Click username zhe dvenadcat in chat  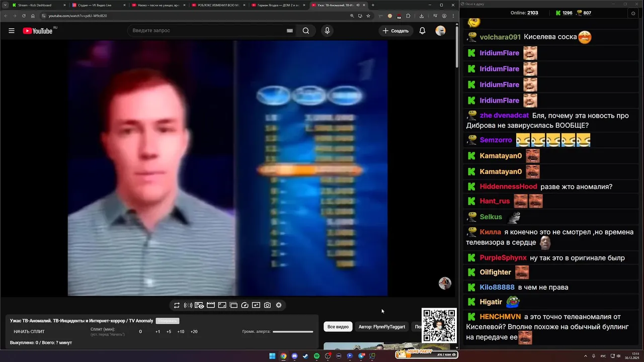pyautogui.click(x=504, y=116)
